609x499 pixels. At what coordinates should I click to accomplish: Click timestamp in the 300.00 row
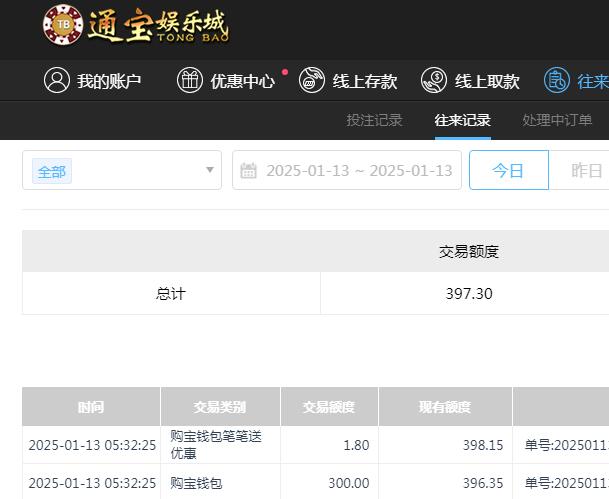[x=92, y=483]
